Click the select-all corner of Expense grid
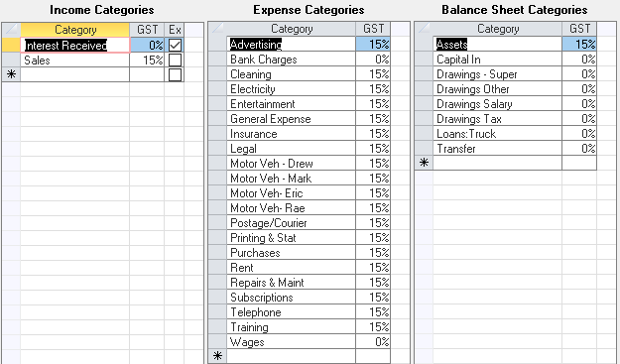Image resolution: width=620 pixels, height=364 pixels. click(217, 29)
